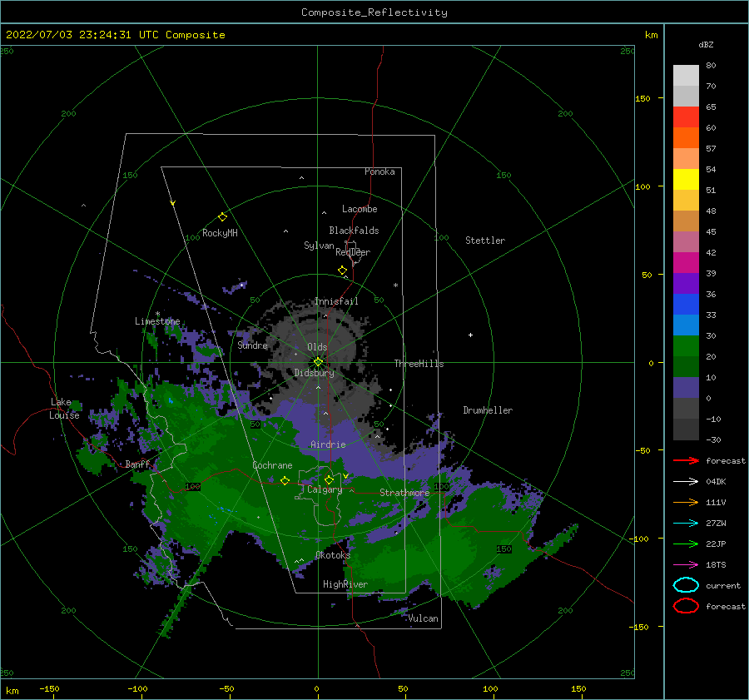
Task: Click the bottom axis label -150
Action: tap(49, 688)
